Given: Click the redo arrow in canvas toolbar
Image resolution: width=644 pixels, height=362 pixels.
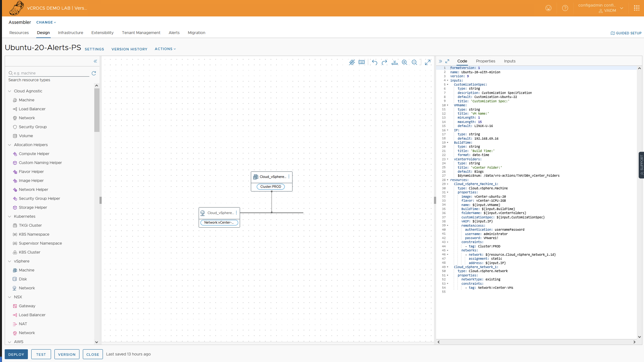Looking at the screenshot, I should (x=384, y=62).
